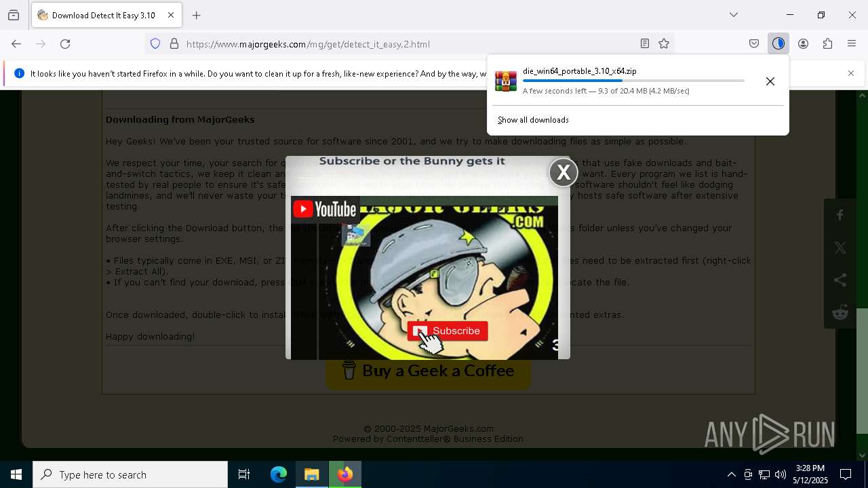Click the address bar URL

click(x=308, y=44)
